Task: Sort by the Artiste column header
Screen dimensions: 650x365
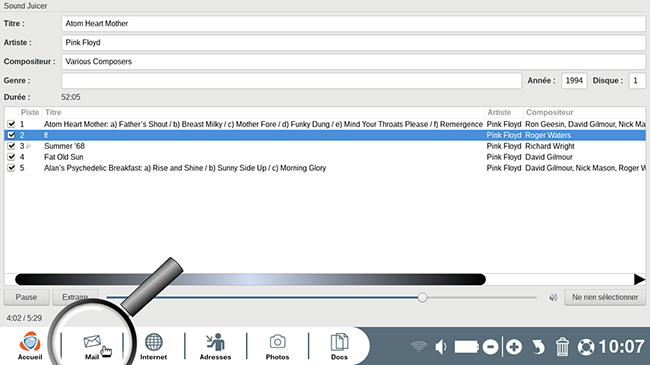Action: coord(503,112)
